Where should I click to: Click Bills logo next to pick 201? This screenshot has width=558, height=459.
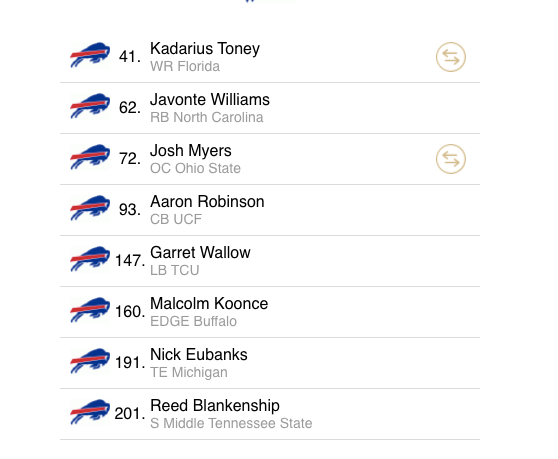click(x=90, y=412)
